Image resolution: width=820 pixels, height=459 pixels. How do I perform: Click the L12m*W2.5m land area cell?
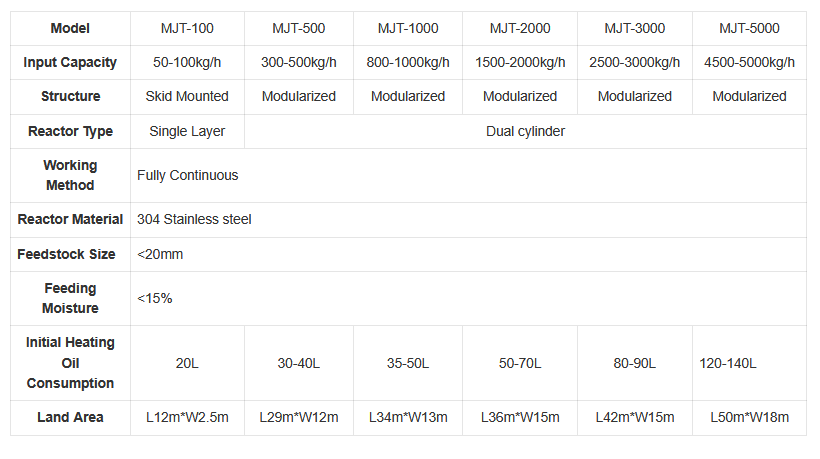tap(187, 417)
